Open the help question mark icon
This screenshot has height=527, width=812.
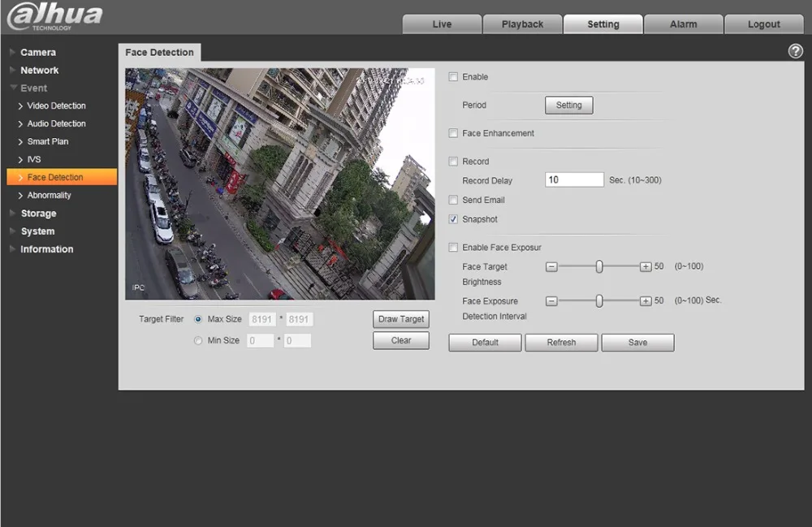(795, 51)
